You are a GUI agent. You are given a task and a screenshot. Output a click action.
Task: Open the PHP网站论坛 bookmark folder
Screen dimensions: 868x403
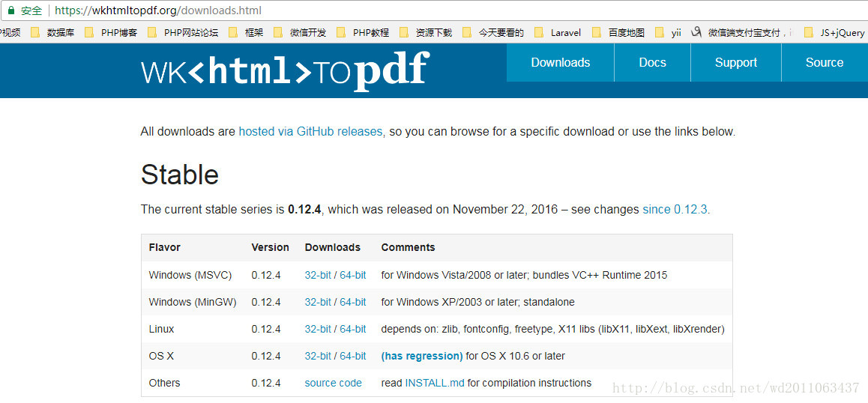(x=183, y=33)
